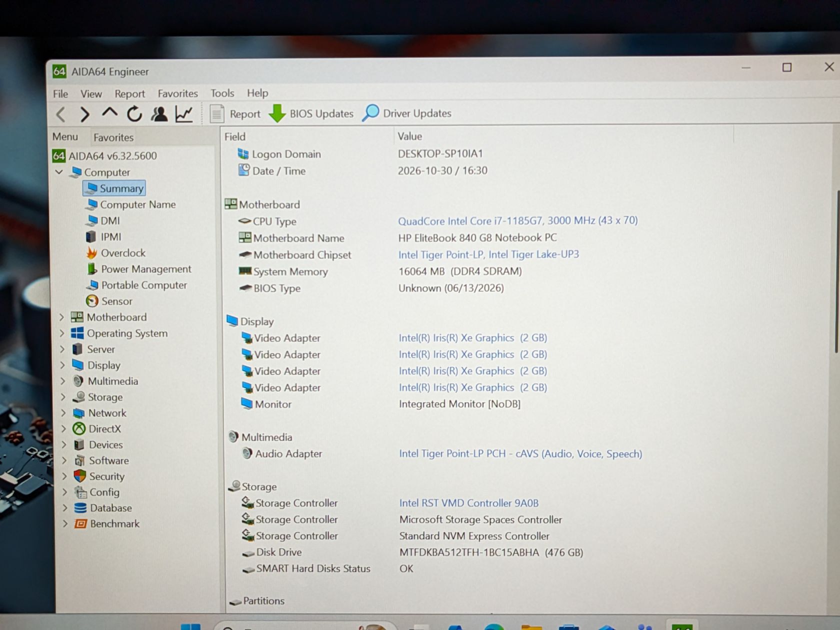
Task: Navigate up one level with up arrow icon
Action: [109, 113]
